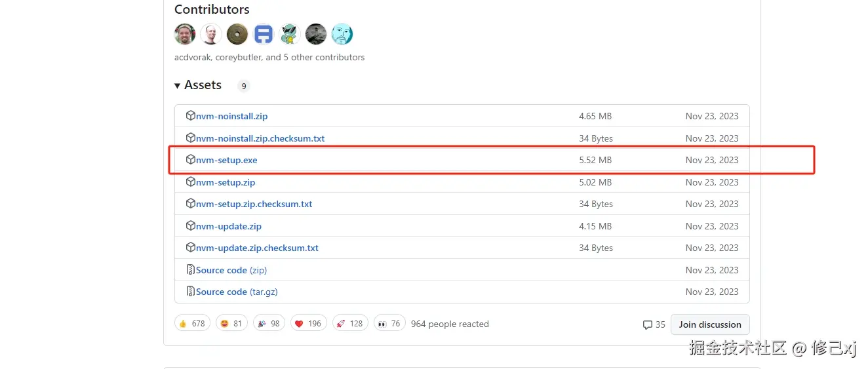Image resolution: width=868 pixels, height=369 pixels.
Task: Click the 964 people reacted text
Action: pos(450,324)
